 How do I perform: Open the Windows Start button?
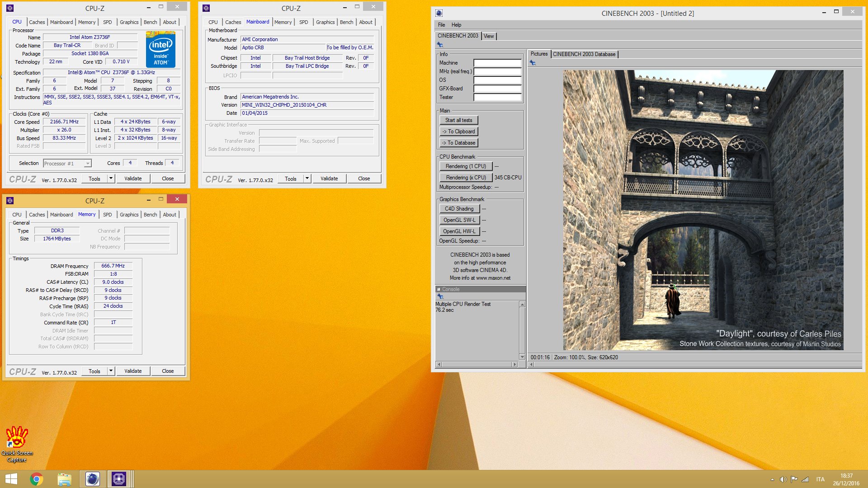pyautogui.click(x=11, y=479)
